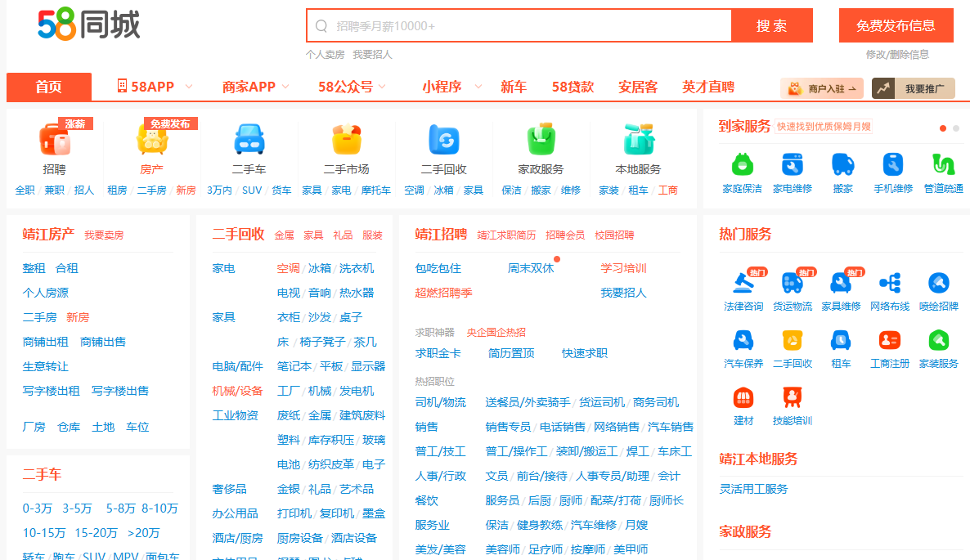Image resolution: width=970 pixels, height=560 pixels.
Task: Click the 免费发布信息 button
Action: point(896,25)
